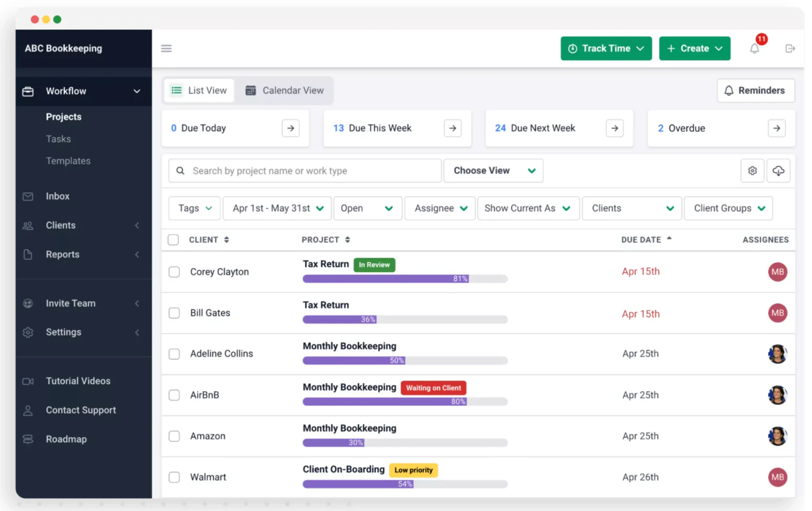This screenshot has width=812, height=511.
Task: Click the assignee photo for Adeline Collins
Action: click(777, 354)
